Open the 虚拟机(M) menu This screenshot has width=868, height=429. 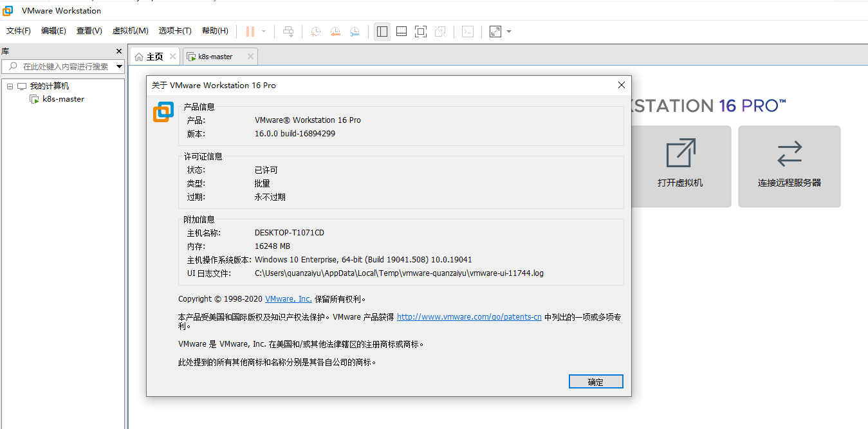coord(131,31)
